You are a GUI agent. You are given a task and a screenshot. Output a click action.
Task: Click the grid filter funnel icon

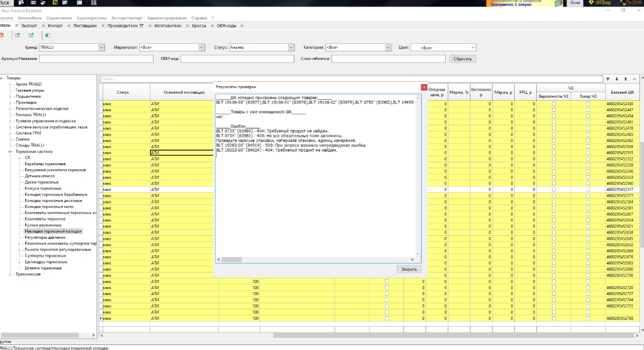click(x=608, y=79)
